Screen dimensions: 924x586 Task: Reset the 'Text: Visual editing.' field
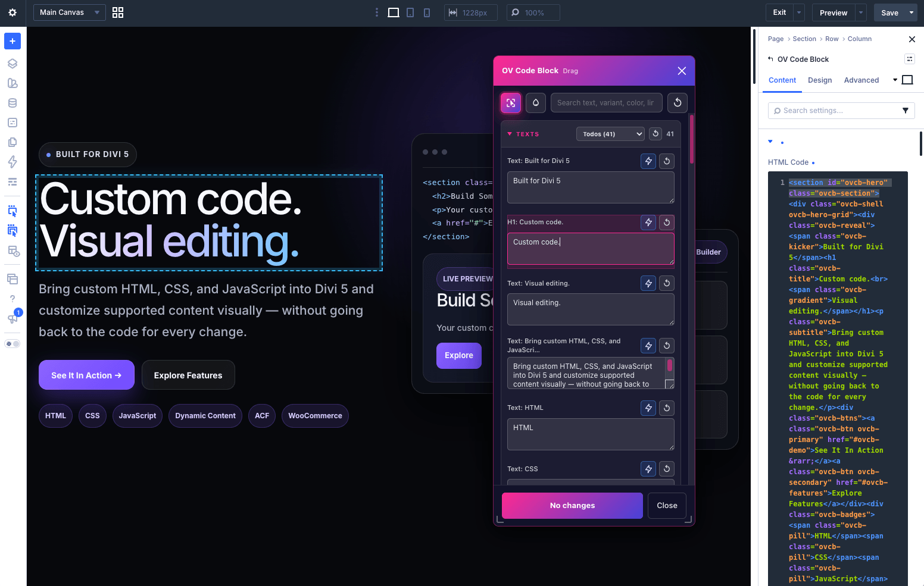(x=667, y=283)
